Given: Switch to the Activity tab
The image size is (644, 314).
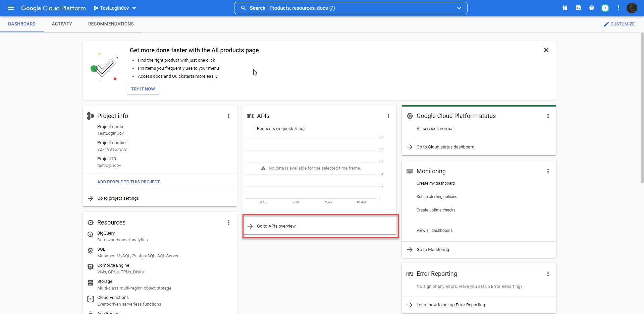Looking at the screenshot, I should [x=62, y=24].
